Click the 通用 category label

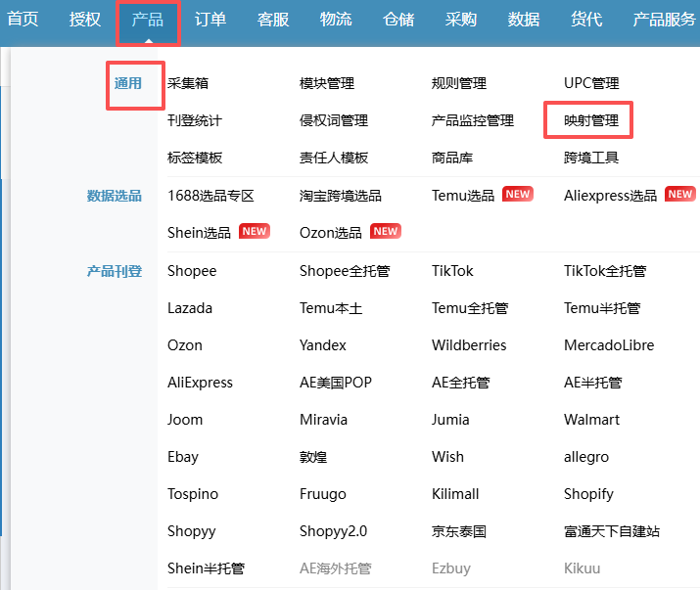(x=128, y=83)
